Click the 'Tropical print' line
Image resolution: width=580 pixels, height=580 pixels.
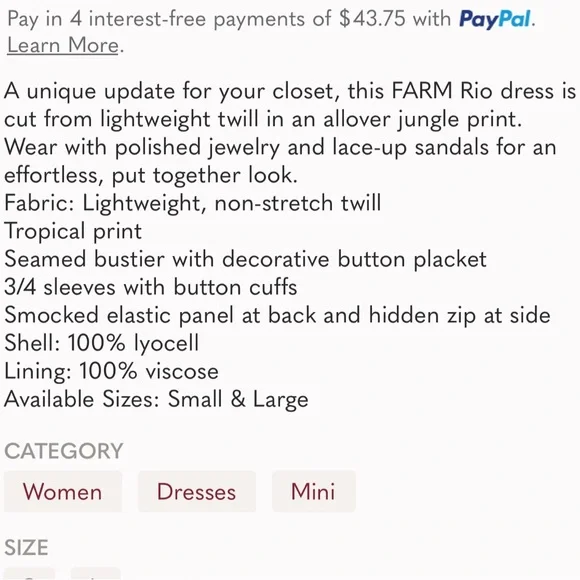(x=73, y=231)
